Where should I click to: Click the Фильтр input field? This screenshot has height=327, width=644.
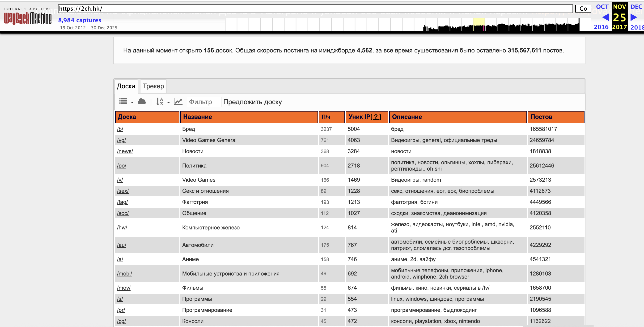pyautogui.click(x=203, y=102)
